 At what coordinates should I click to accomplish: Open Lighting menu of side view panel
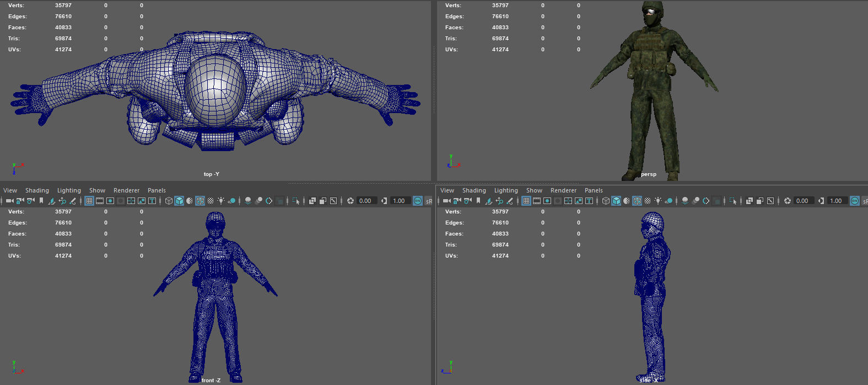coord(506,190)
